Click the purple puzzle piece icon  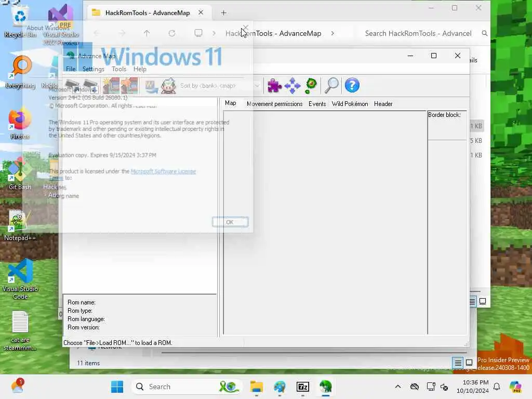coord(274,86)
